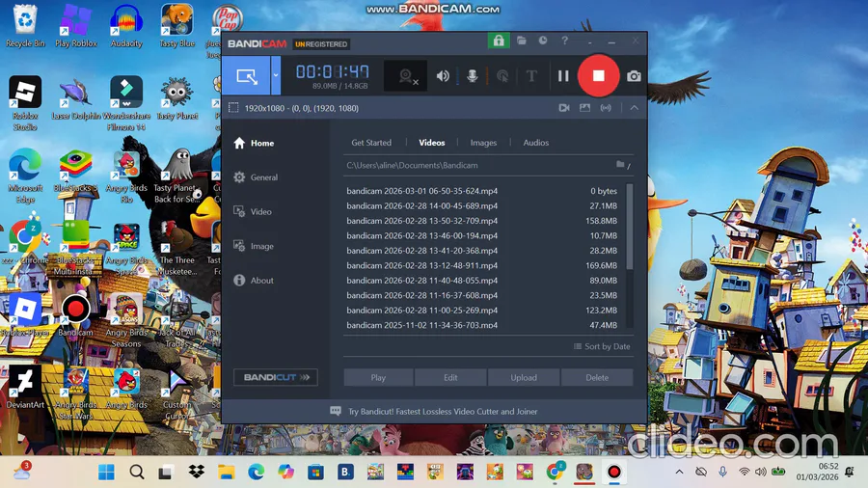
Task: Click the taskbar volume icon
Action: pyautogui.click(x=761, y=472)
